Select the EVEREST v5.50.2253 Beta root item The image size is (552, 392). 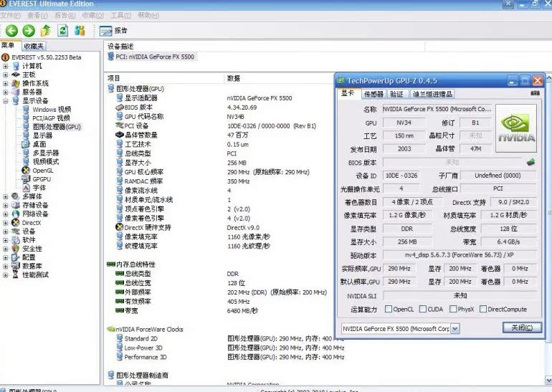[x=46, y=57]
